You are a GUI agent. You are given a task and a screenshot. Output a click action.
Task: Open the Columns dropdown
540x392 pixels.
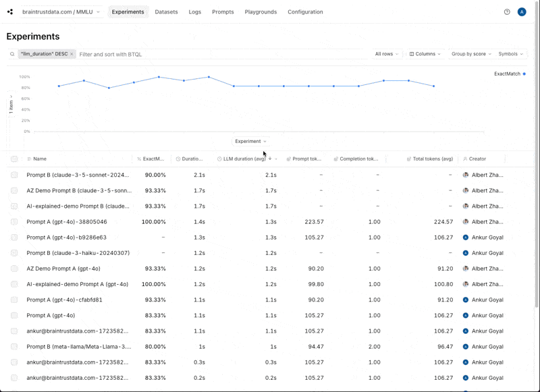coord(425,54)
